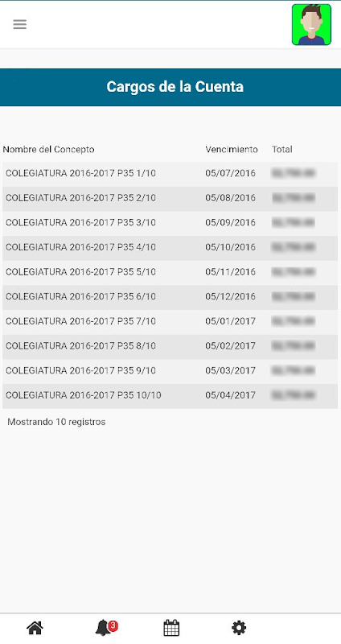341x644 pixels.
Task: Select the COLEGIATURA 2016-2017 P35 2/10 row
Action: click(170, 199)
